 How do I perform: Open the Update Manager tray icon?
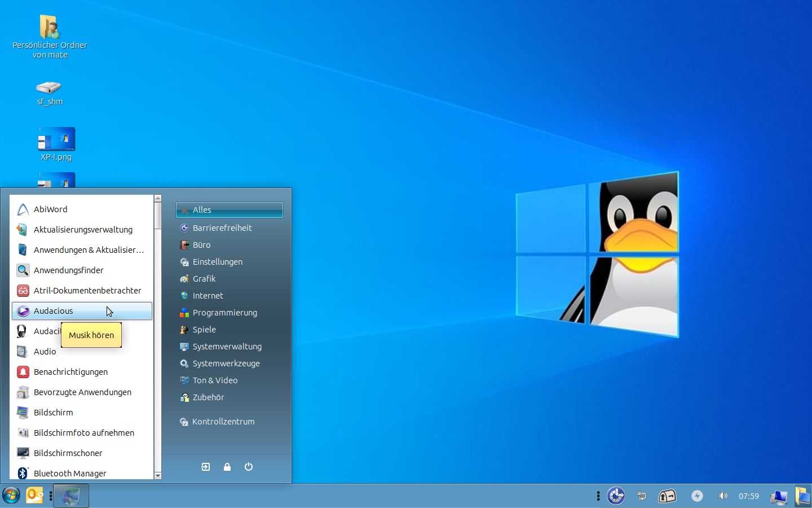pyautogui.click(x=616, y=496)
